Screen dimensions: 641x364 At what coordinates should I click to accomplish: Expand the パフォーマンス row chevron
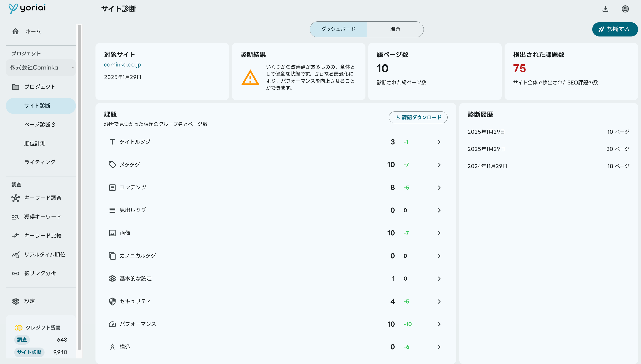pos(439,324)
